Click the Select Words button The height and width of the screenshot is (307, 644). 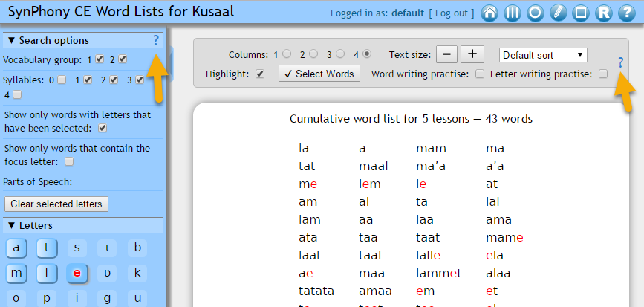point(319,74)
